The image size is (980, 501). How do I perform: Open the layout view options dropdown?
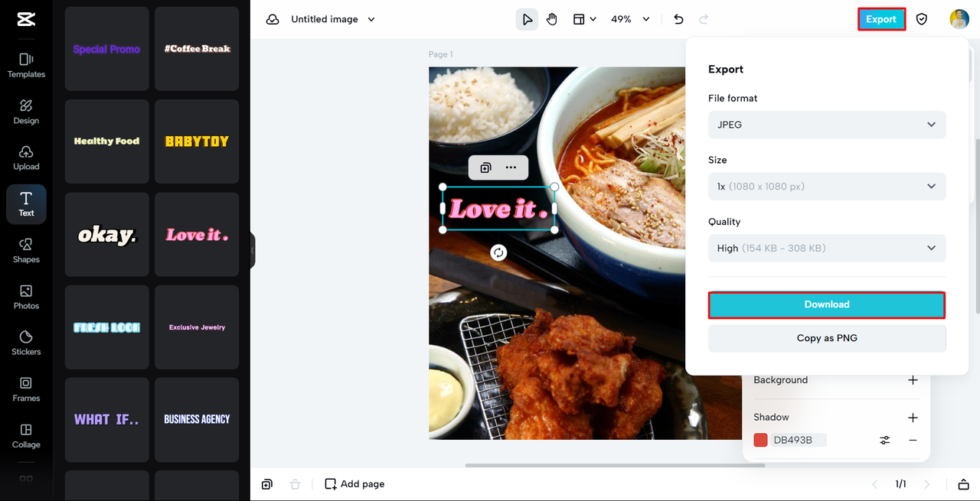(584, 19)
